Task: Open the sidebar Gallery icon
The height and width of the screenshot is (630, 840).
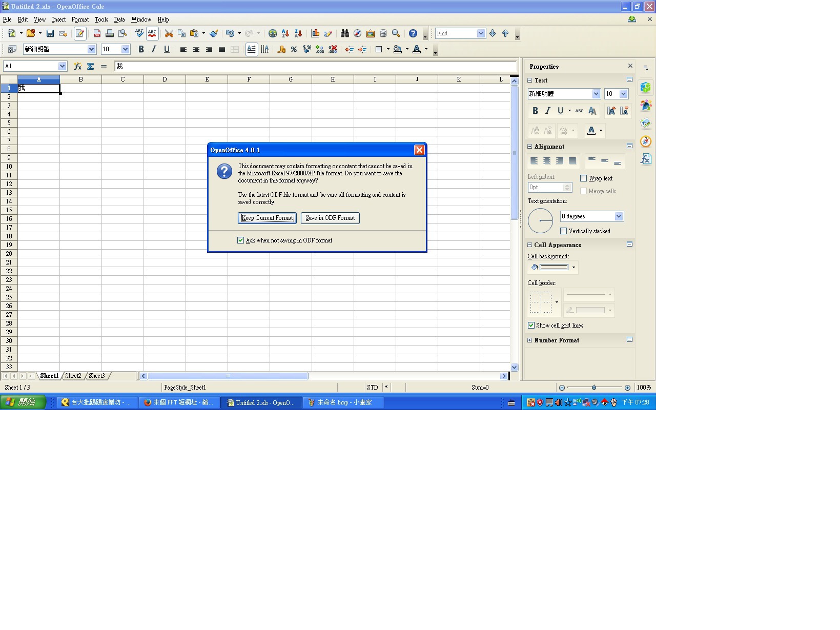Action: coord(646,124)
